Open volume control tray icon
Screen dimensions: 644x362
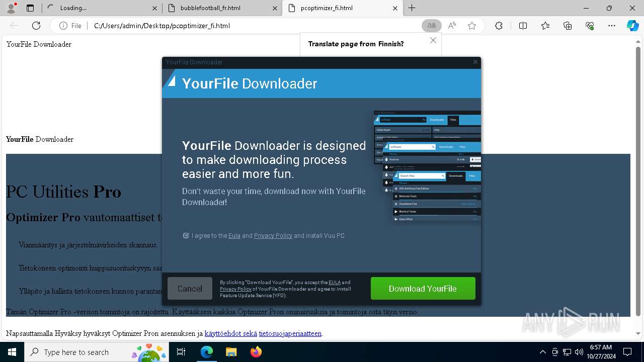[x=579, y=352]
